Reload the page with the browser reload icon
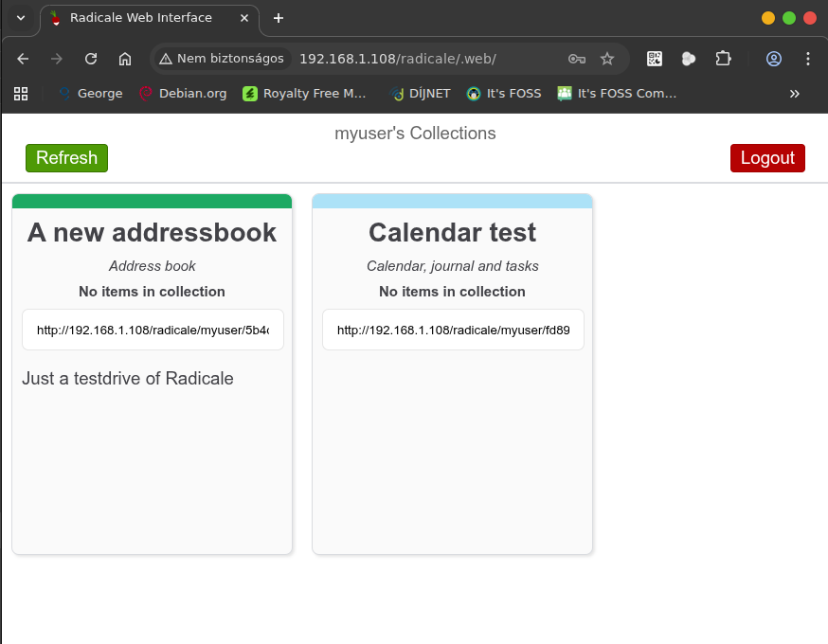Viewport: 828px width, 644px height. (91, 59)
